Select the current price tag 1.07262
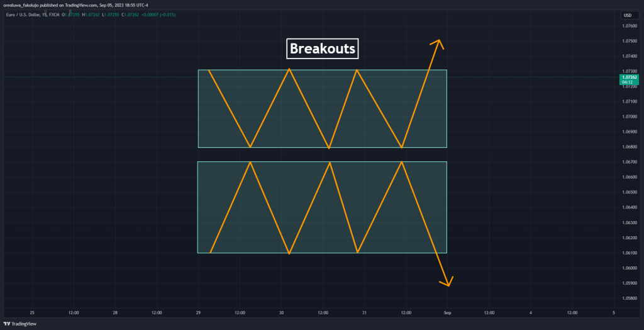 click(627, 77)
